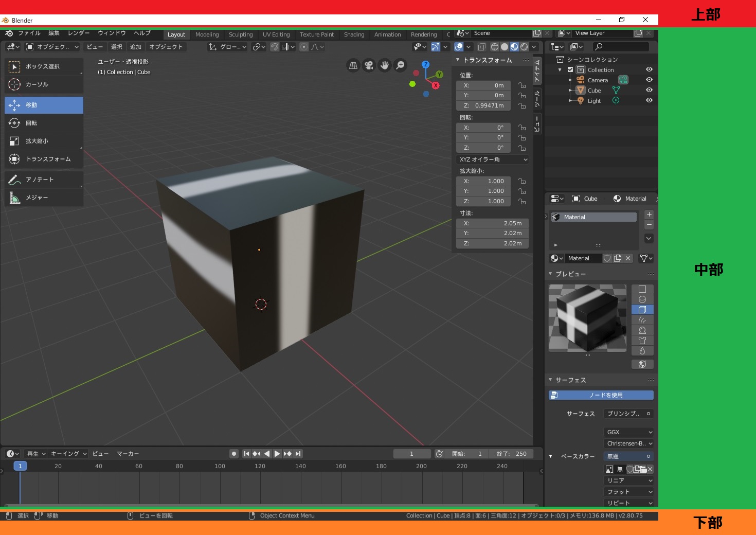
Task: Select the メジャー measure tool
Action: 44,198
